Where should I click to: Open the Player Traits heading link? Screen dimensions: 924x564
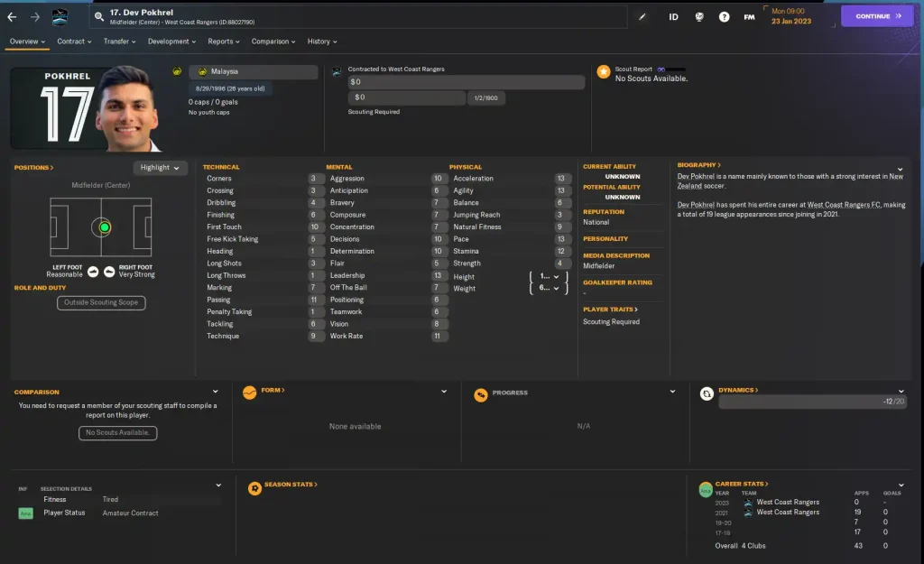coord(611,310)
